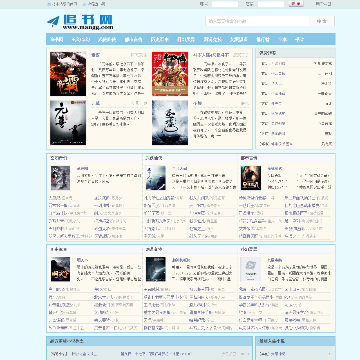Click the search button beside the search box
360x360 pixels.
point(322,21)
